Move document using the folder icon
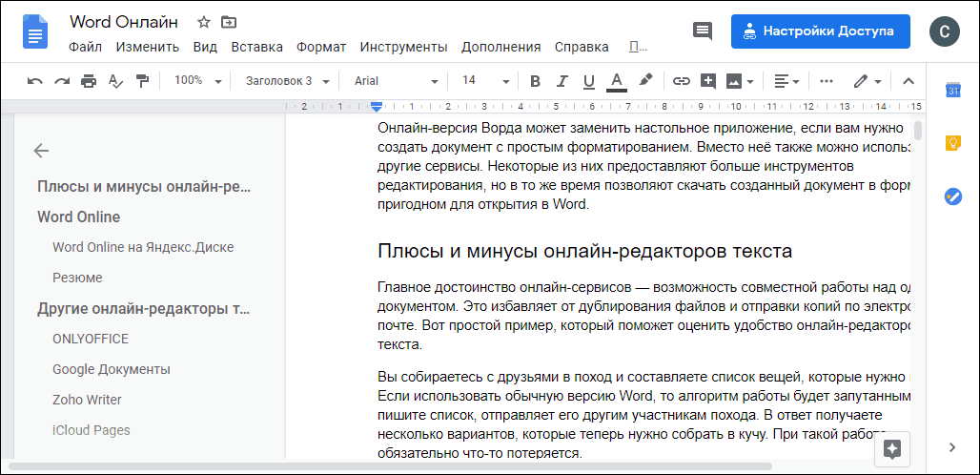980x475 pixels. pos(229,23)
